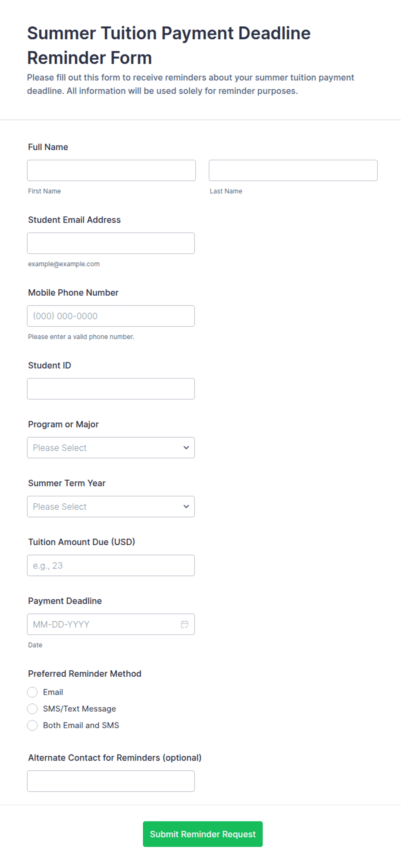The height and width of the screenshot is (868, 401).
Task: Click into the Last Name field
Action: coord(293,170)
